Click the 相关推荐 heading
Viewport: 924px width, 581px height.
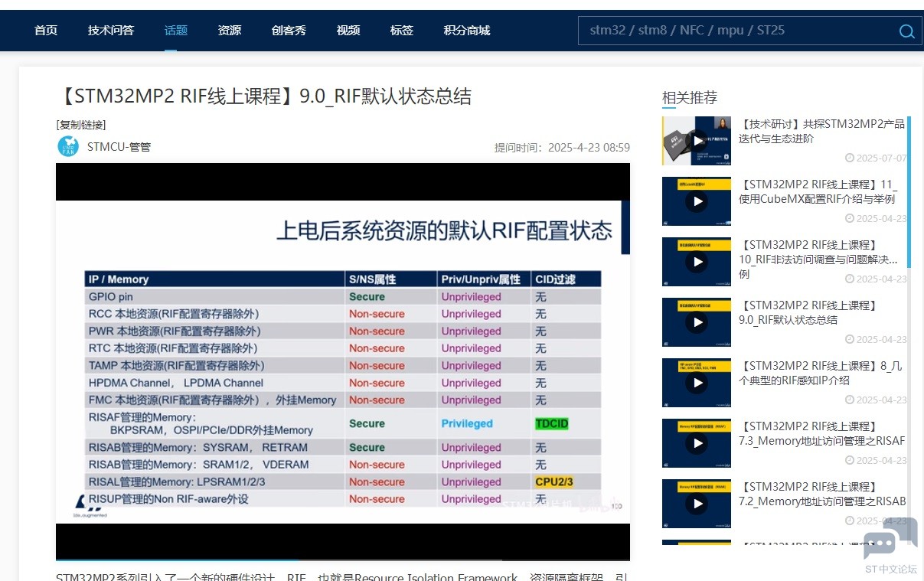[690, 97]
